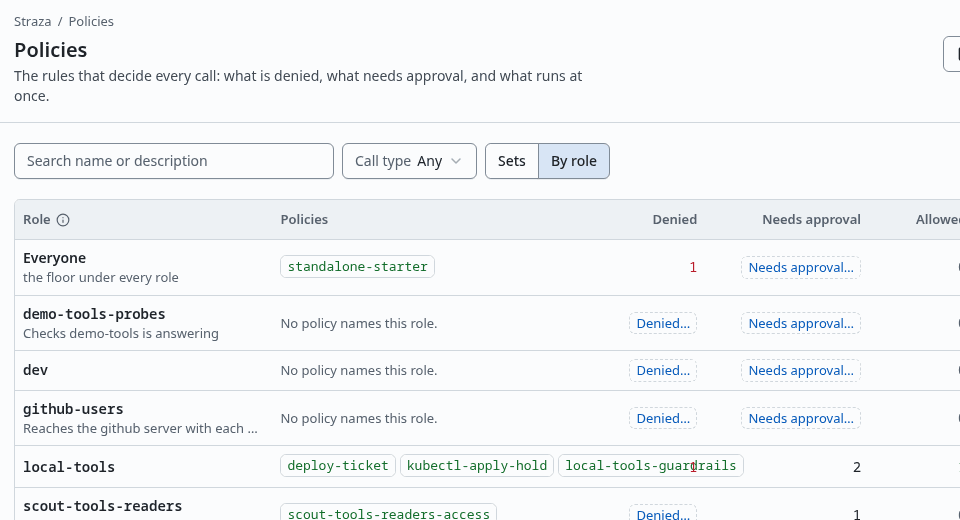Click the Denied column header
Viewport: 960px width, 520px height.
click(x=675, y=219)
